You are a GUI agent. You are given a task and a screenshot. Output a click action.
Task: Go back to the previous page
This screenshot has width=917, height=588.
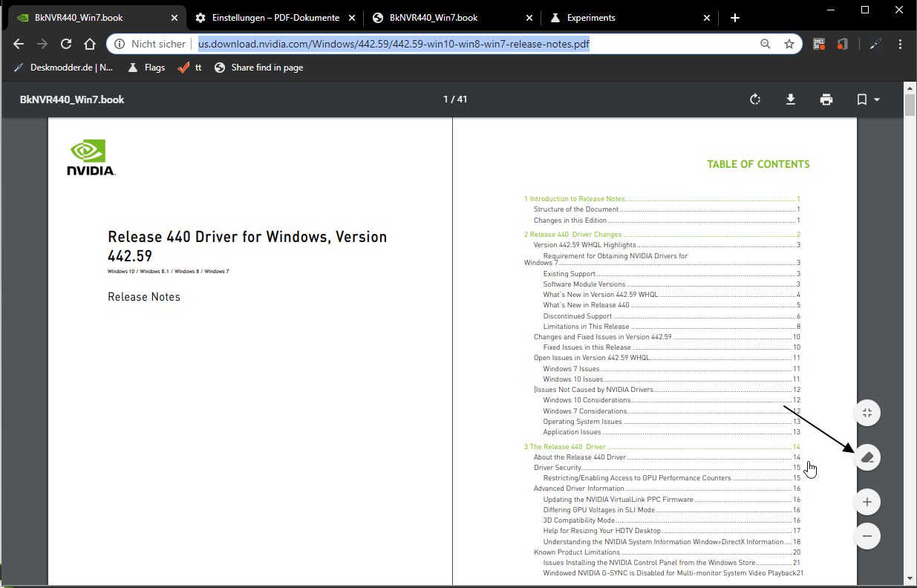(19, 44)
